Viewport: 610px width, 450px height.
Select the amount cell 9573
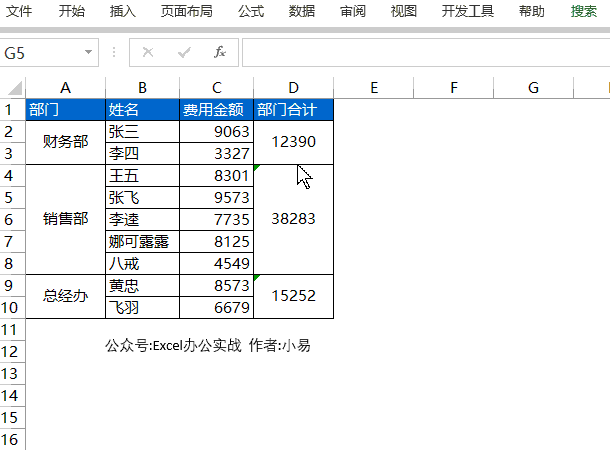pyautogui.click(x=216, y=198)
